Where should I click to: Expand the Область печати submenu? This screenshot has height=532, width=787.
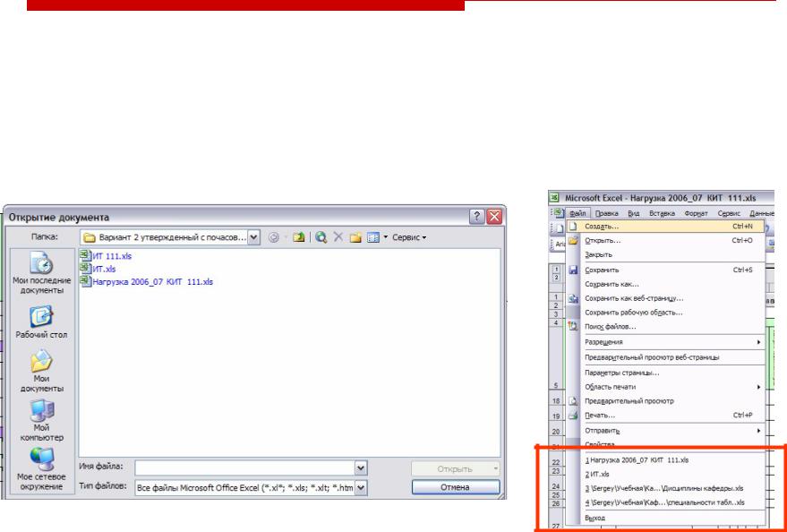pyautogui.click(x=758, y=387)
